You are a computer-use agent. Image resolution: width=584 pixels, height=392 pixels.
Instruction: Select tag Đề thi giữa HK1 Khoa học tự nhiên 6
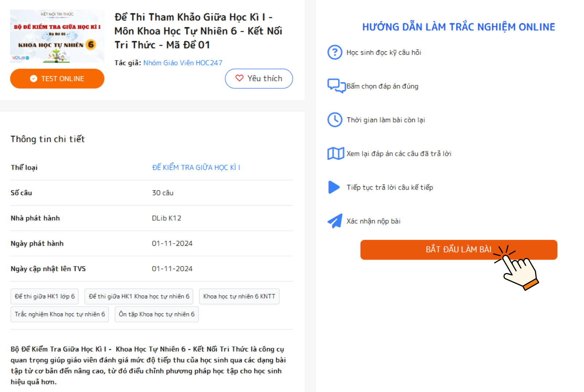coord(139,296)
